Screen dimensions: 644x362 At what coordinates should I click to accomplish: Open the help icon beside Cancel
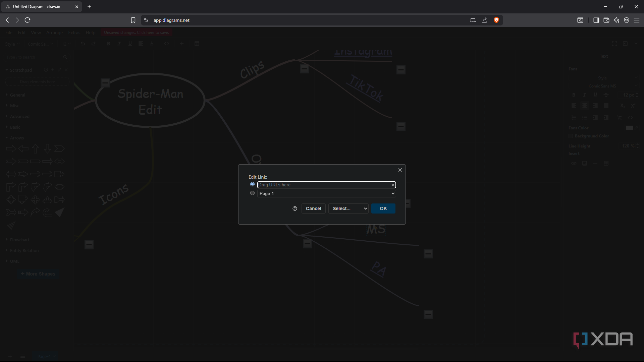(295, 208)
